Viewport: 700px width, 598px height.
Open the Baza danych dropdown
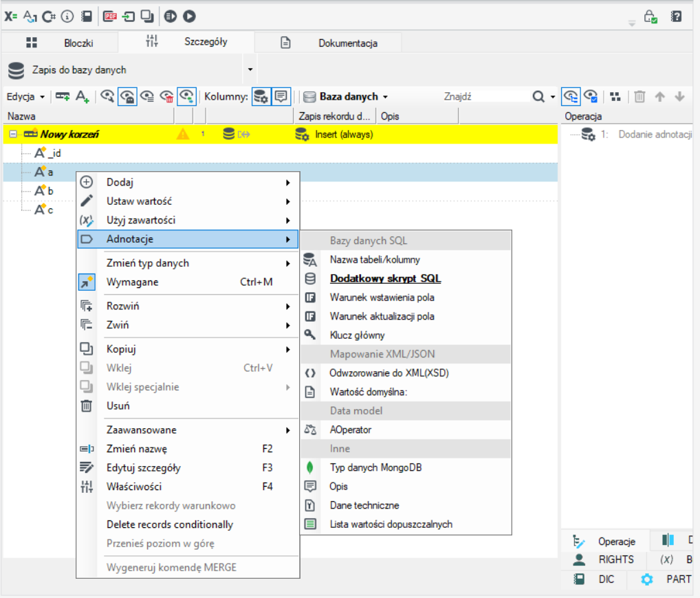tap(346, 97)
